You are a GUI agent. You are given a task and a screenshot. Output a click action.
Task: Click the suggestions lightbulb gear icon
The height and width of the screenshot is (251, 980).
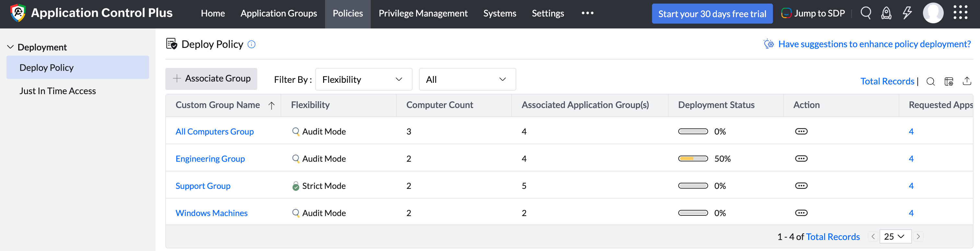[x=769, y=44]
